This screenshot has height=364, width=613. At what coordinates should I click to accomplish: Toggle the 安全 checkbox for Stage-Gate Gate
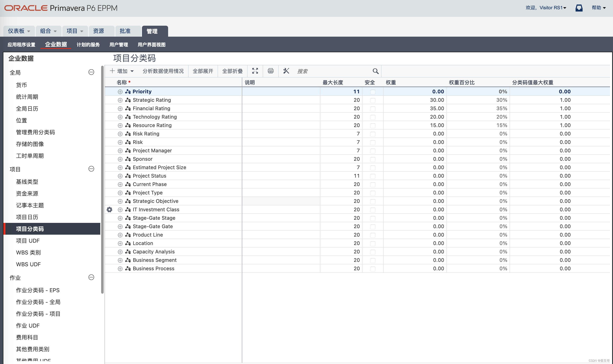(x=373, y=226)
